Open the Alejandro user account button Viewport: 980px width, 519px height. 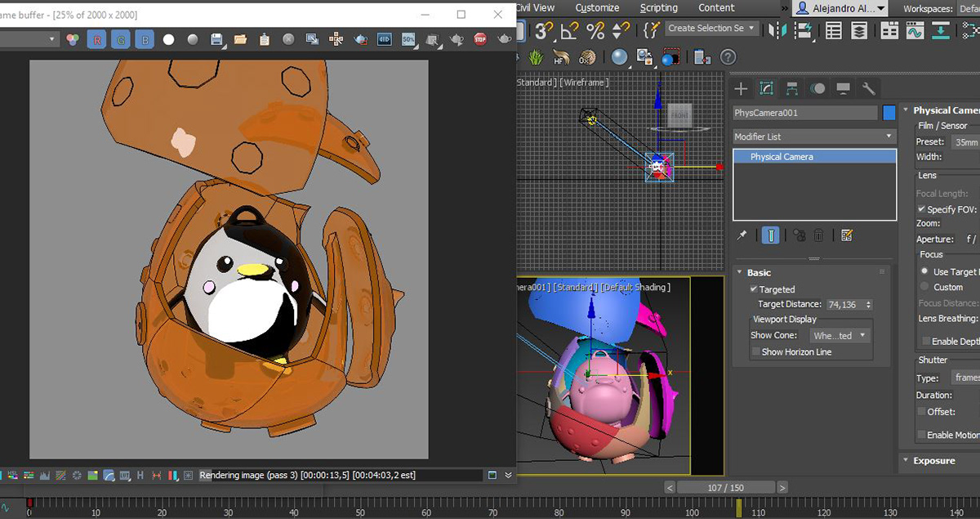coord(840,8)
